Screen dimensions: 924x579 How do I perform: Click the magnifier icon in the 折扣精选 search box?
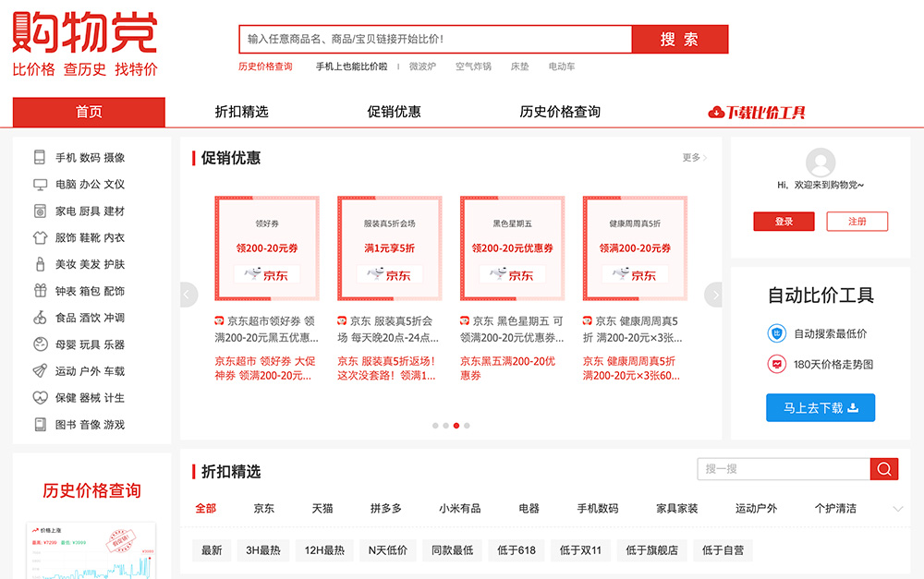[x=883, y=469]
